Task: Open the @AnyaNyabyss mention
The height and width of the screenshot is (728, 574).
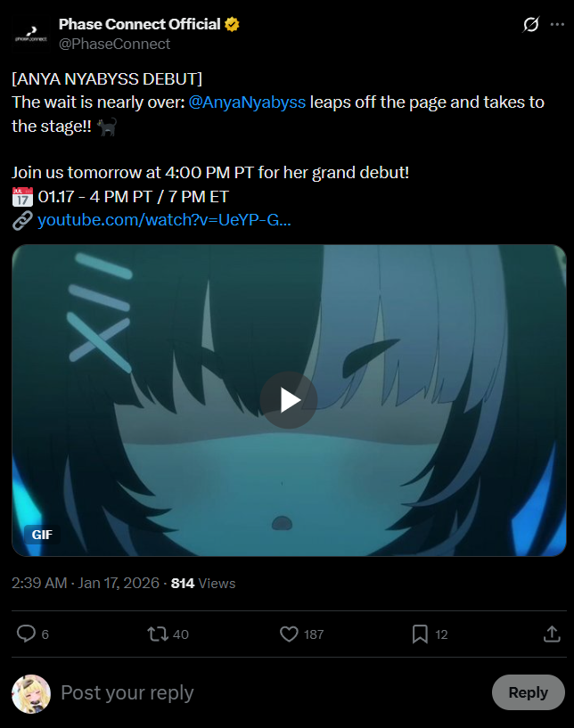Action: click(x=247, y=102)
